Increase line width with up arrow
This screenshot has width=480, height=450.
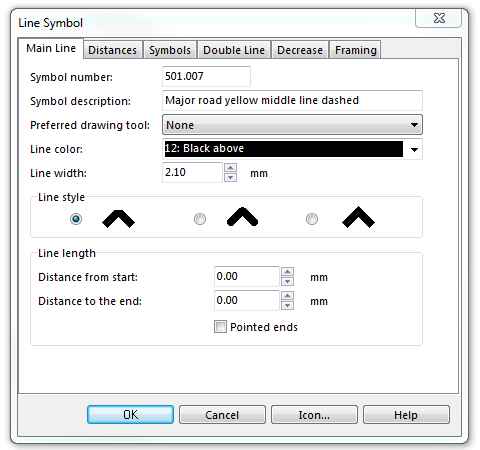(x=230, y=168)
